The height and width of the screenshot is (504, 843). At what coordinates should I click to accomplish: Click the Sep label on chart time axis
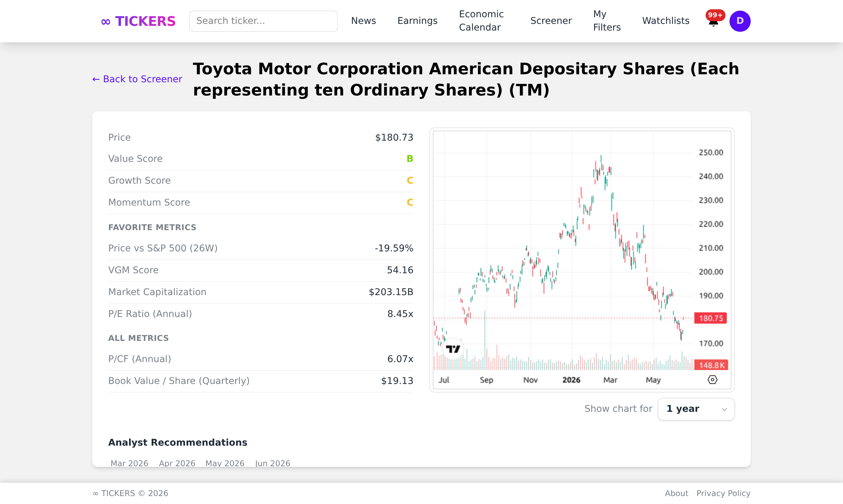click(486, 380)
